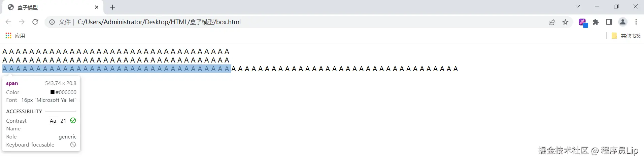
Task: Click the highlighted span of A letters
Action: pyautogui.click(x=116, y=69)
